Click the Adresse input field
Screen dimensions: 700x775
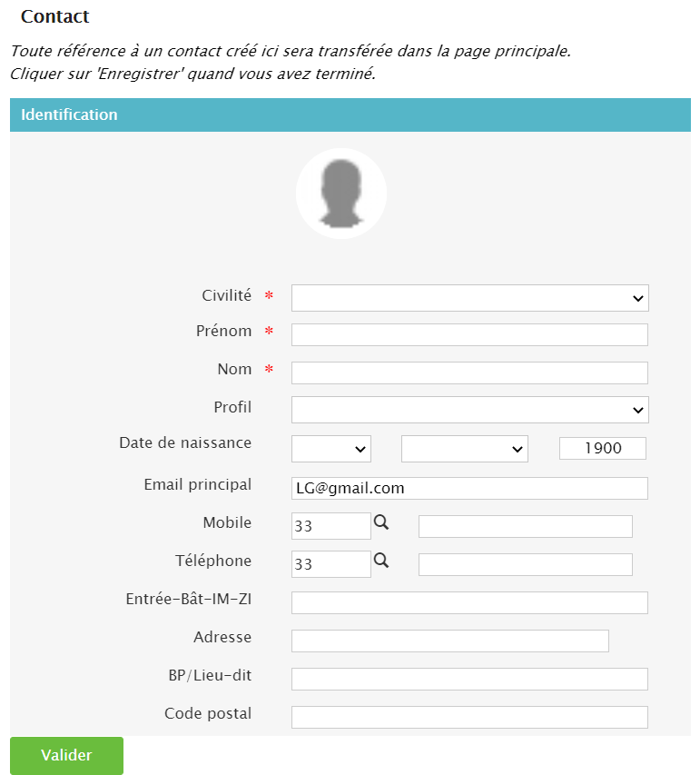point(449,641)
